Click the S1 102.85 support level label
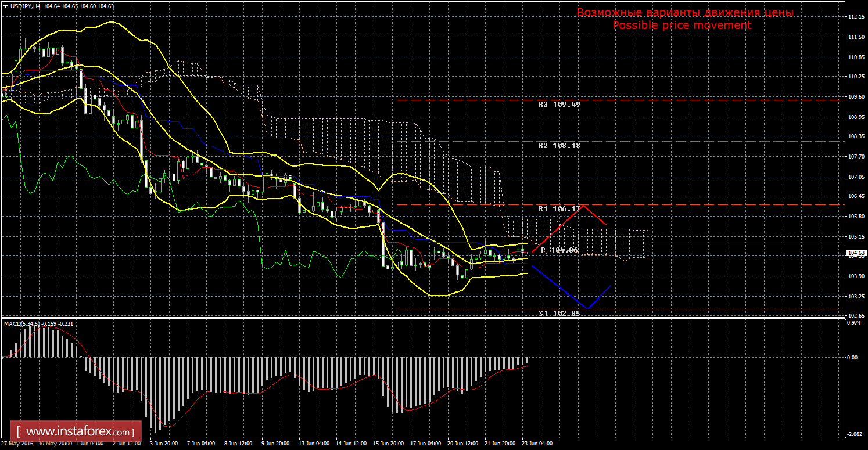Image resolution: width=868 pixels, height=450 pixels. tap(559, 313)
